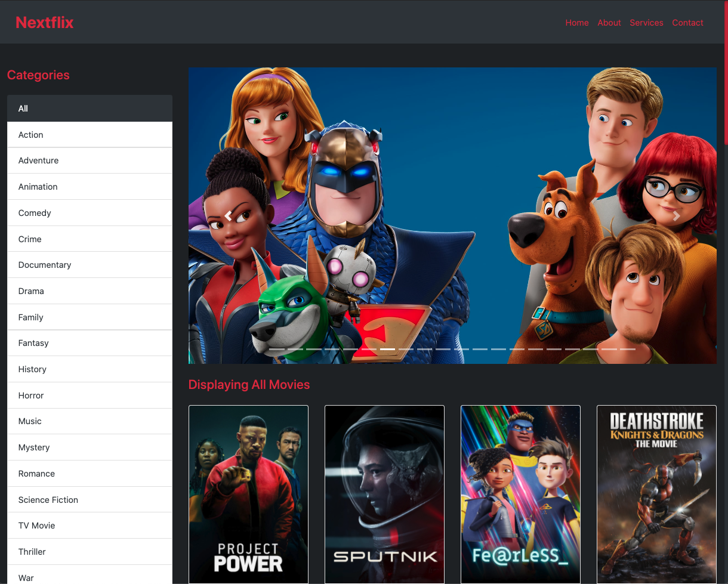Viewport: 728px width, 584px height.
Task: Click the active highlighted carousel indicator
Action: (x=387, y=349)
